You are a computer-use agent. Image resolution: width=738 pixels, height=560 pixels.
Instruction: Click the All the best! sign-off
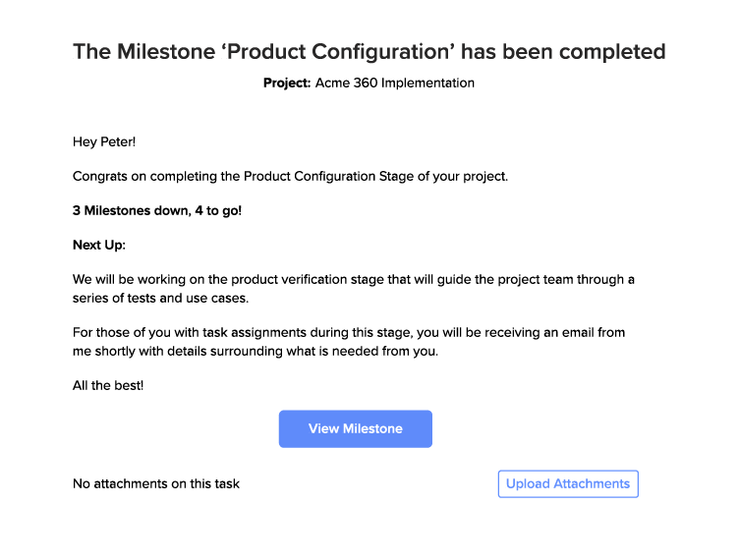pyautogui.click(x=108, y=385)
